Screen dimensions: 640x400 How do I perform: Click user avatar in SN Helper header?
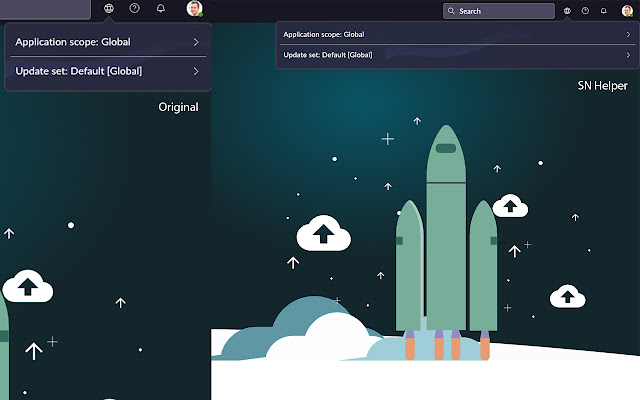pyautogui.click(x=627, y=11)
